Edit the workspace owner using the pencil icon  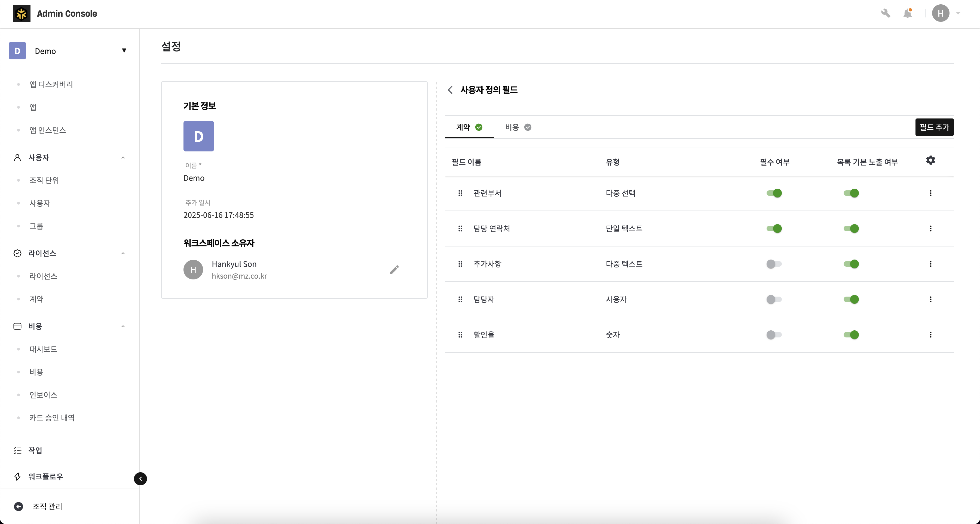tap(394, 269)
